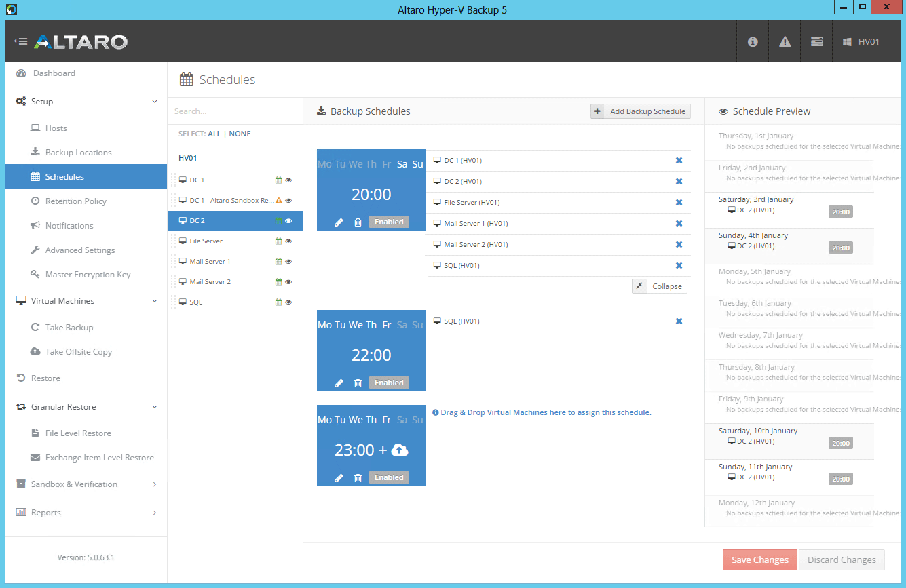
Task: Toggle preview eye for Mail Server 2
Action: pos(288,282)
